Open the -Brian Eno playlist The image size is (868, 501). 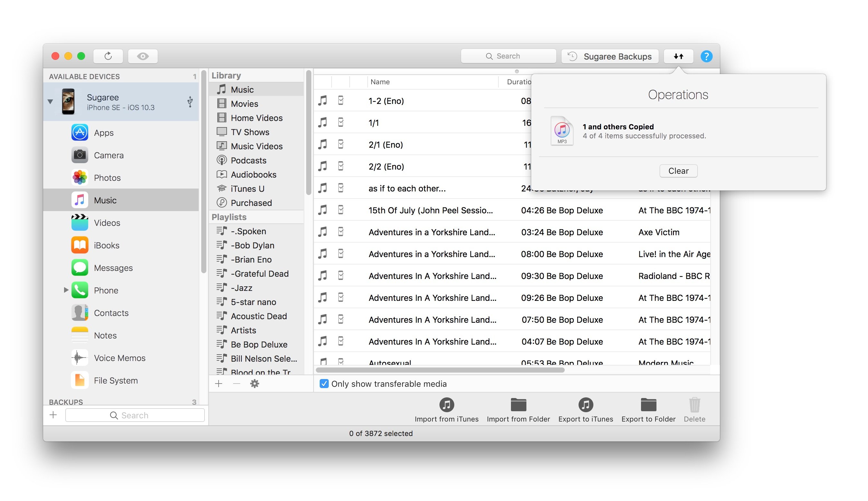click(256, 259)
